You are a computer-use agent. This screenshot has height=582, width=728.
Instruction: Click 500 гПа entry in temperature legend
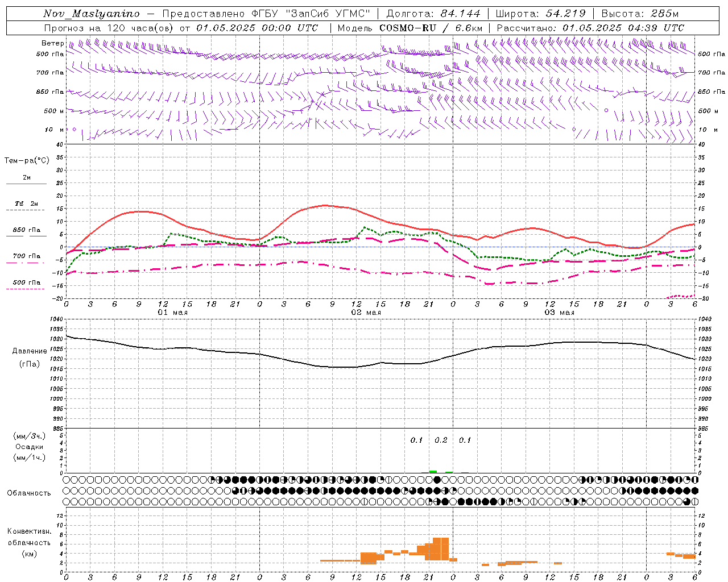click(27, 282)
